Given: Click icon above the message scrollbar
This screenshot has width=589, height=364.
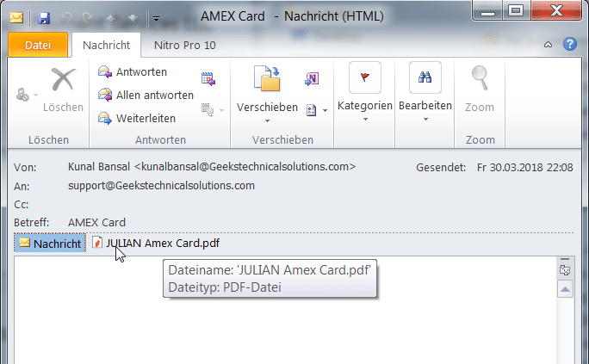Looking at the screenshot, I should coord(565,270).
